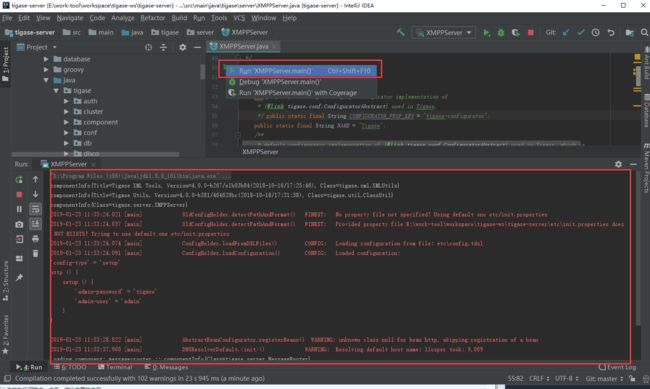Expand the database folder
Viewport: 650px width, 389px height.
[x=46, y=59]
